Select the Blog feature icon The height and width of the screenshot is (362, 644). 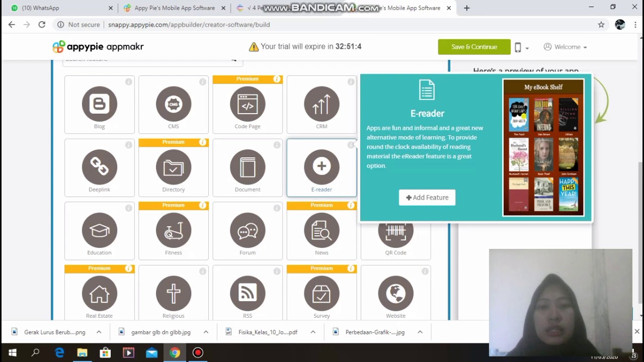[99, 104]
